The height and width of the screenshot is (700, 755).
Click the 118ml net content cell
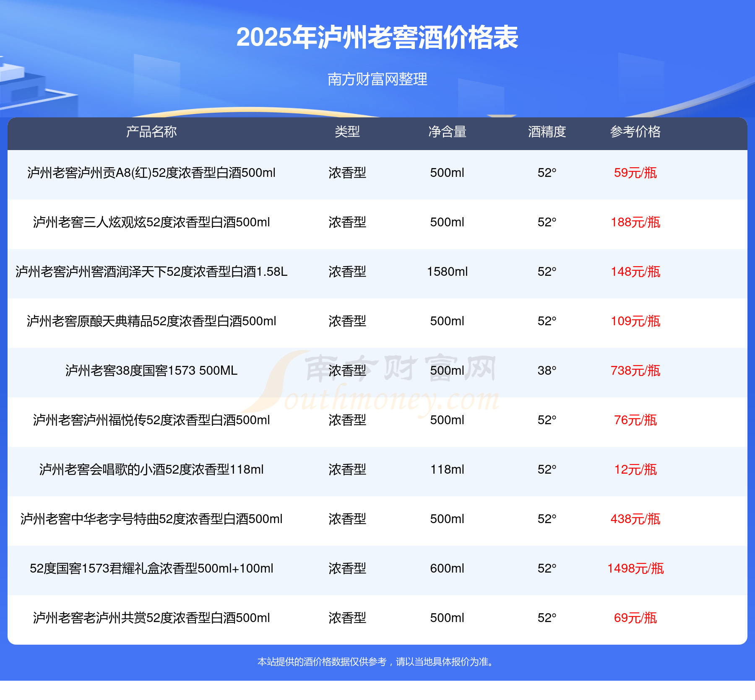(x=447, y=469)
